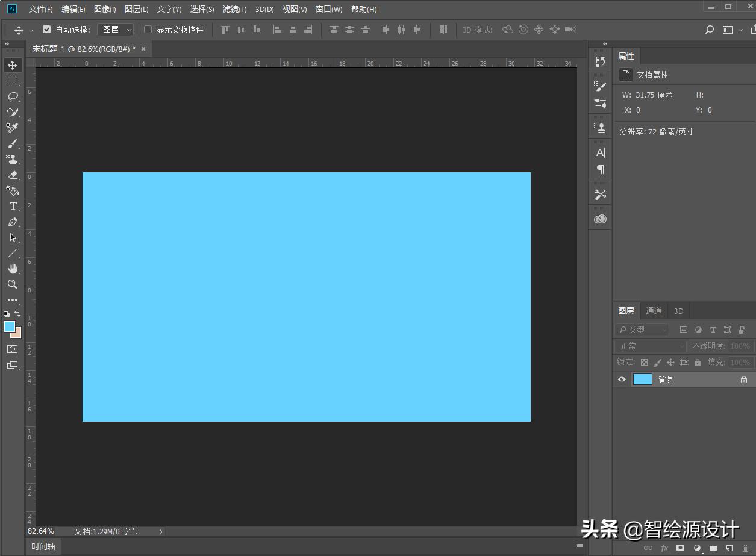Open the 滤镜 menu
The width and height of the screenshot is (756, 556).
pyautogui.click(x=234, y=9)
